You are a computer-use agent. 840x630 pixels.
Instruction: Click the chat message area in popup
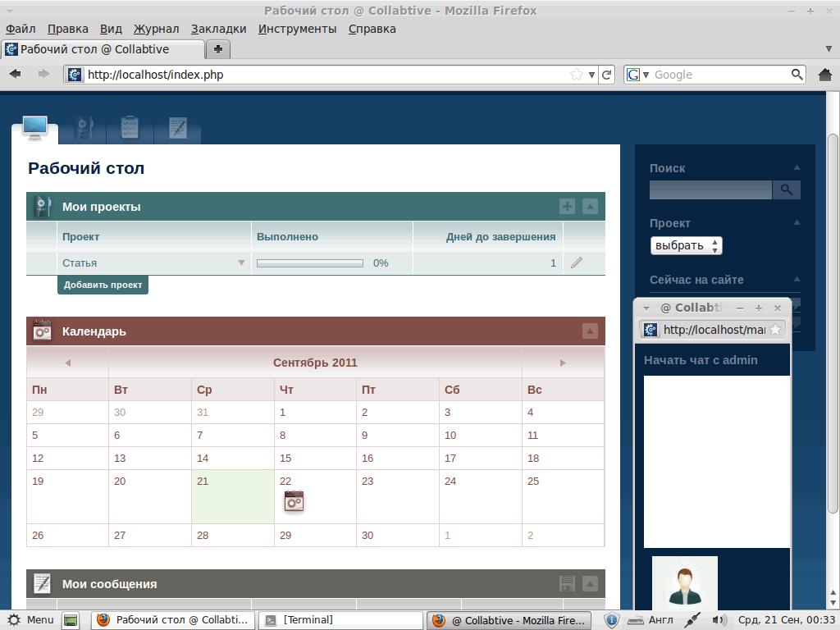pyautogui.click(x=717, y=461)
